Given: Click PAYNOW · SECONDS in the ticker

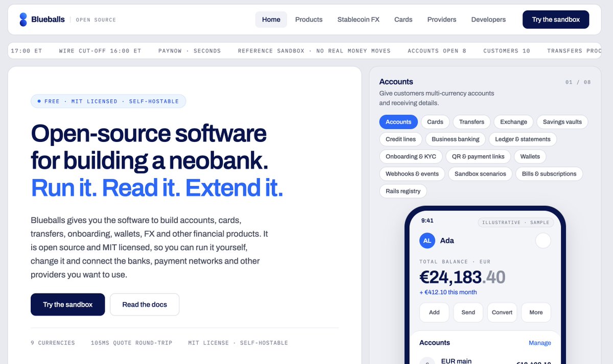Looking at the screenshot, I should (x=190, y=51).
